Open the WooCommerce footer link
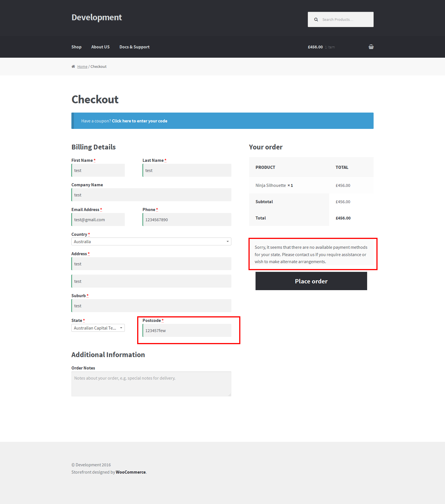445x504 pixels. point(130,472)
